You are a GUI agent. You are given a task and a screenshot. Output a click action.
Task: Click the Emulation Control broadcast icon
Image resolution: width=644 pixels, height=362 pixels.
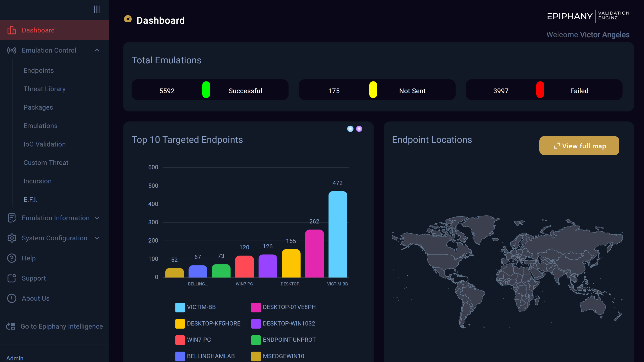(x=12, y=50)
